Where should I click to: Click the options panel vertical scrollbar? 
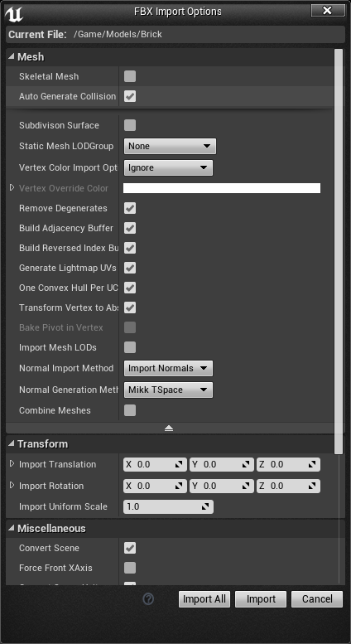point(339,251)
